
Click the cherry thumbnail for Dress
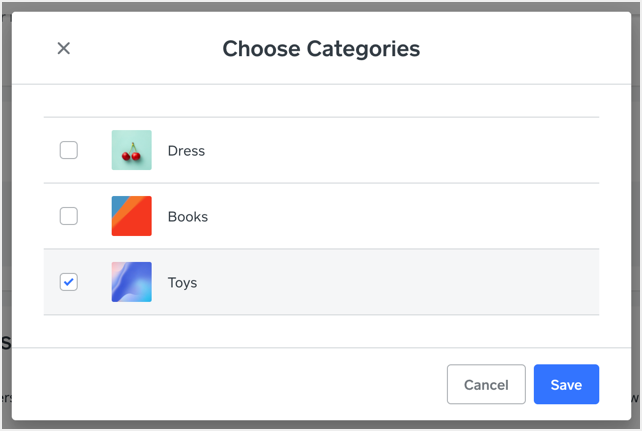pos(131,150)
